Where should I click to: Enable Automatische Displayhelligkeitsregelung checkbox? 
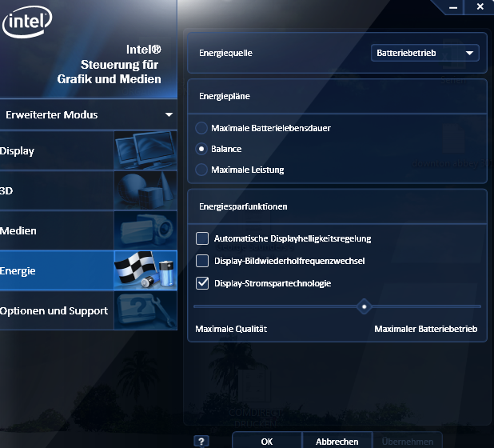coord(202,238)
